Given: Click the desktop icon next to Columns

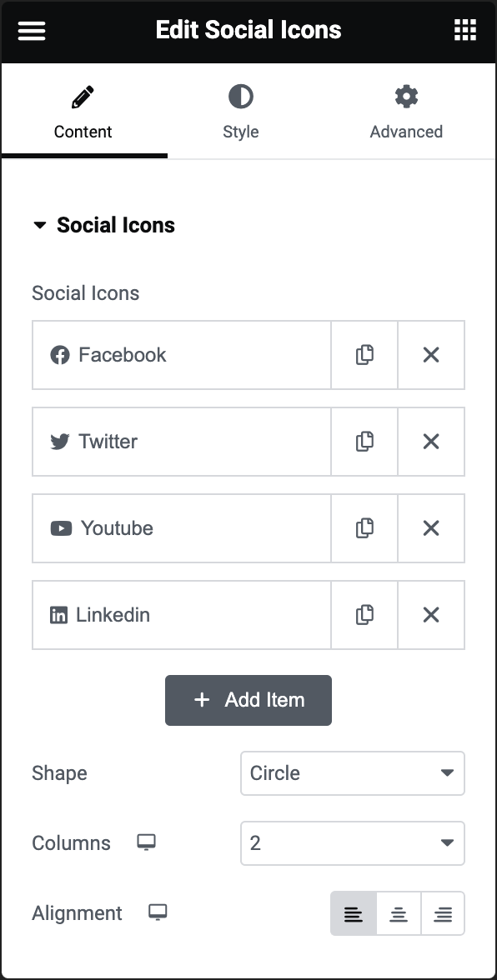Looking at the screenshot, I should 146,843.
